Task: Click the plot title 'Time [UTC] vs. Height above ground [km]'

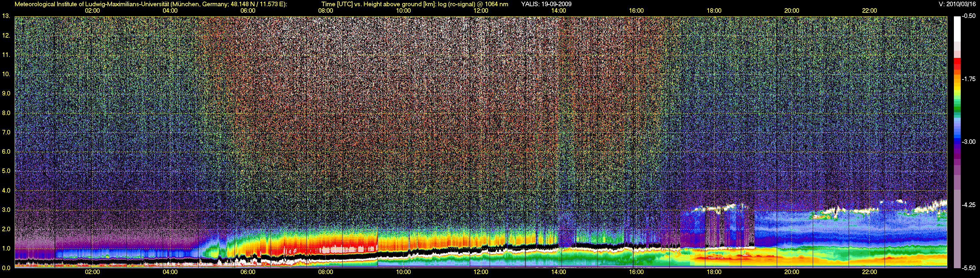Action: pyautogui.click(x=378, y=4)
